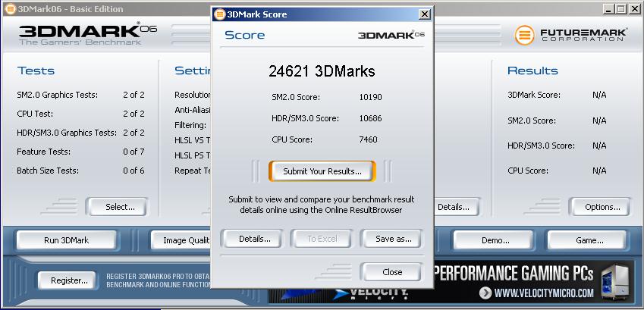Click Resolution label under Settings
Screen dimensions: 644x310
pos(193,95)
